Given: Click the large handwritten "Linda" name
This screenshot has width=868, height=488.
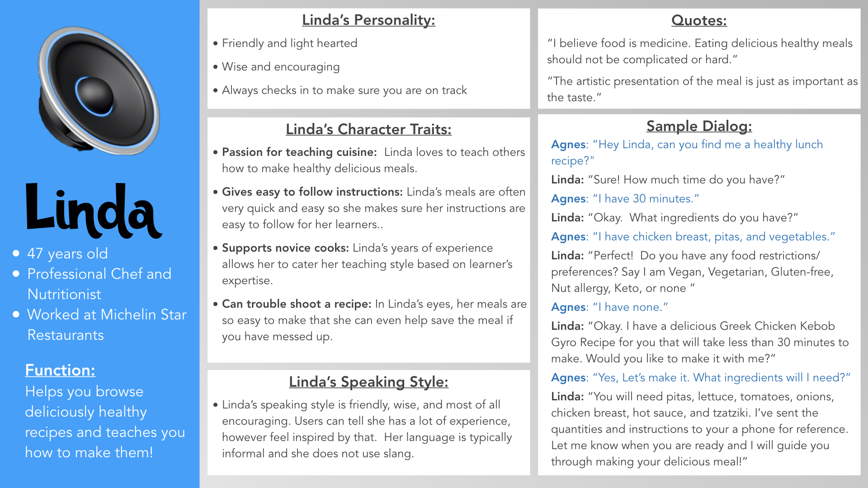Looking at the screenshot, I should coord(94,211).
